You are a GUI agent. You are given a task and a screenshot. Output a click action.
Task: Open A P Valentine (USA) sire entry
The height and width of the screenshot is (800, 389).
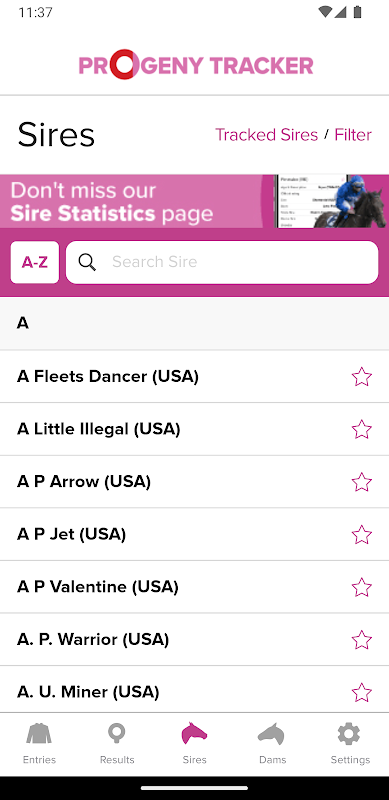coord(194,587)
